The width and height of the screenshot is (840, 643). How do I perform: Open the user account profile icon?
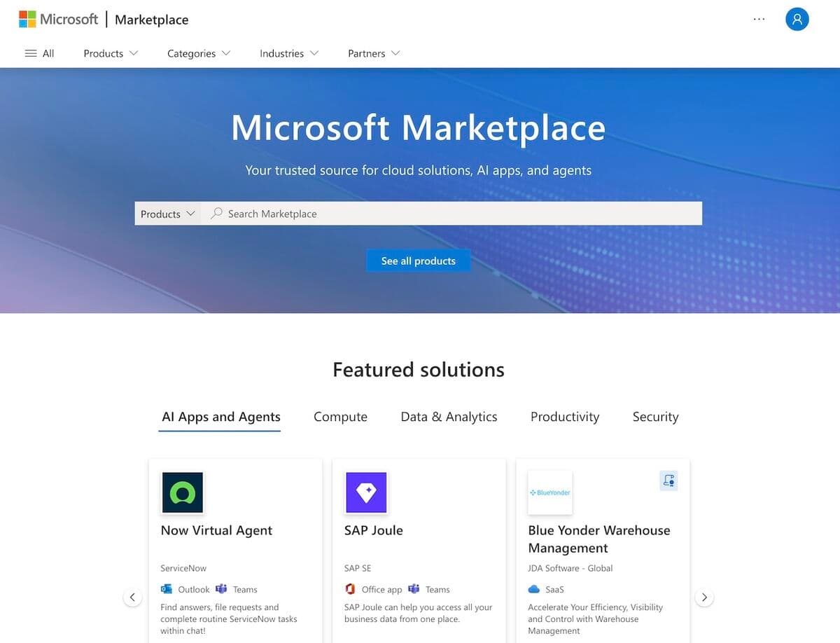pyautogui.click(x=797, y=19)
